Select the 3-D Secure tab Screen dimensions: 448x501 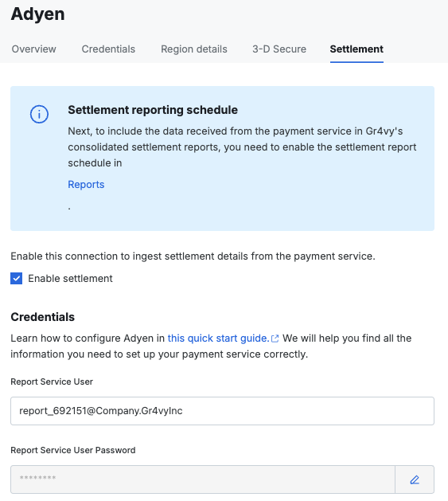279,49
